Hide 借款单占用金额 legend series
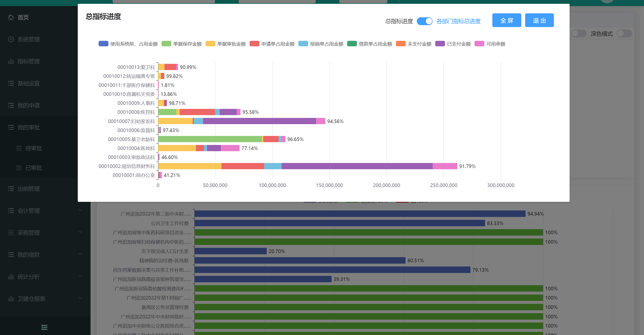 pyautogui.click(x=369, y=44)
